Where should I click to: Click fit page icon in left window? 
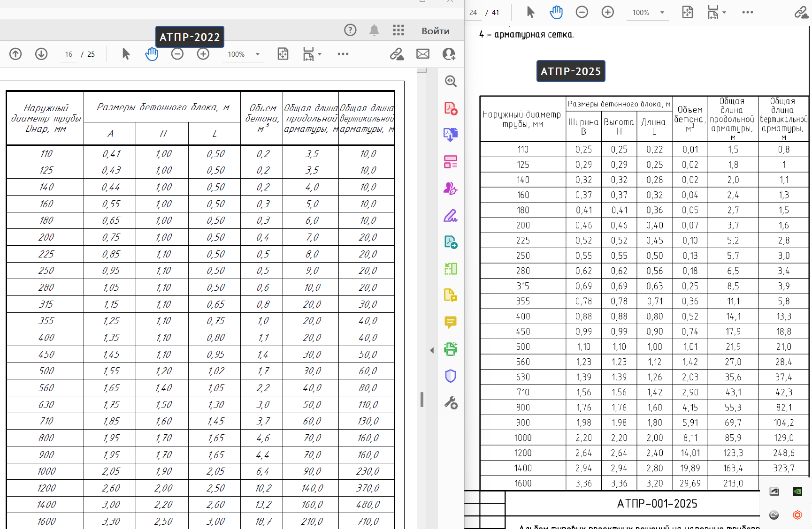[283, 54]
